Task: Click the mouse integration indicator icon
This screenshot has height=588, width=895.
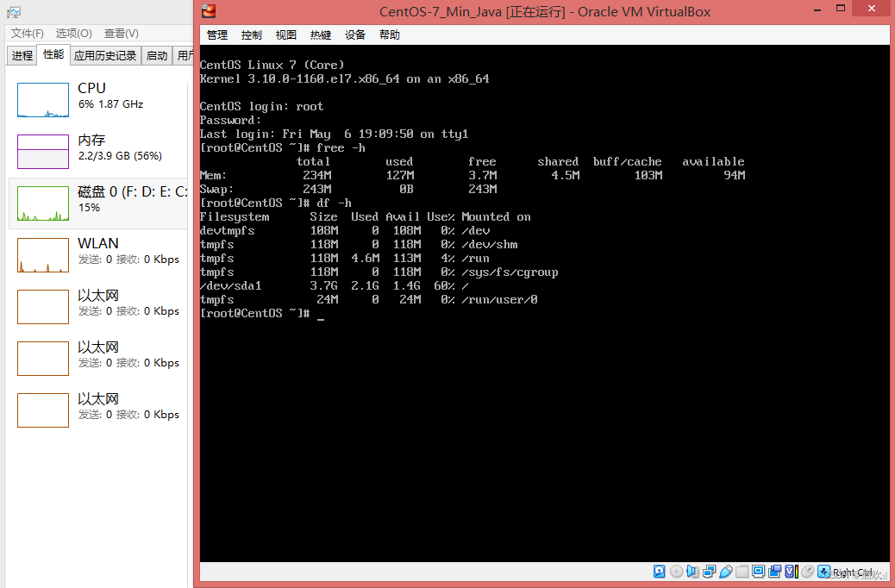Action: (x=808, y=572)
